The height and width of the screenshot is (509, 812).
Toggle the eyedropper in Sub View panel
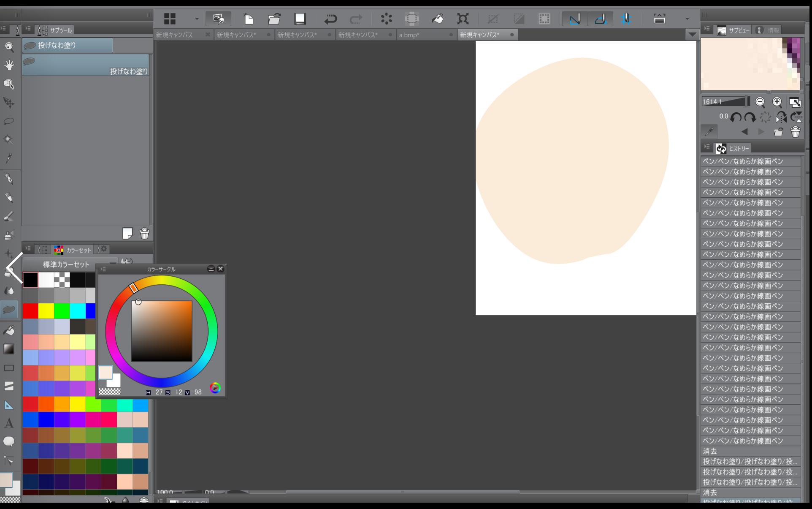pyautogui.click(x=709, y=132)
